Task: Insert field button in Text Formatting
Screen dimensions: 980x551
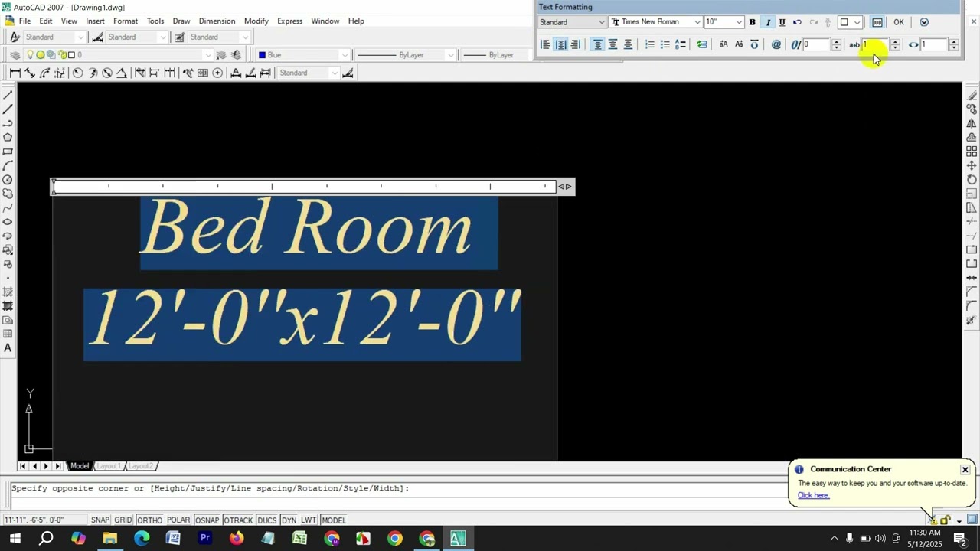Action: point(702,44)
